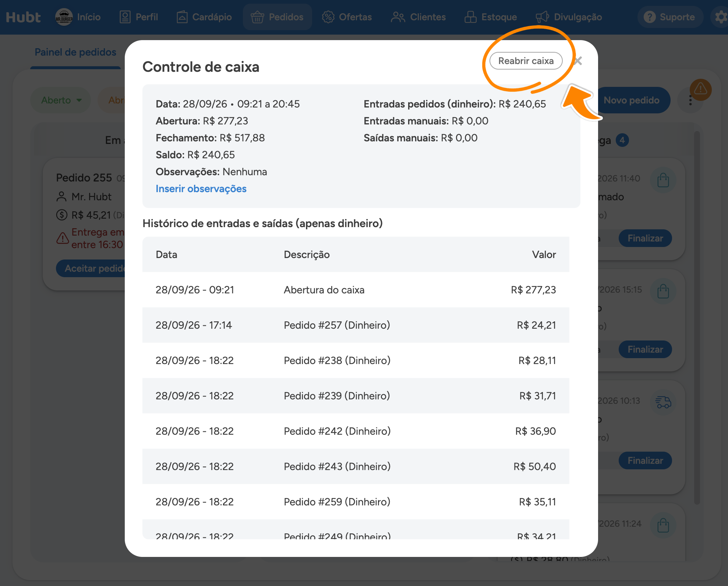This screenshot has height=586, width=728.
Task: Select the Pedido #242 (Dinheiro) row
Action: point(356,431)
